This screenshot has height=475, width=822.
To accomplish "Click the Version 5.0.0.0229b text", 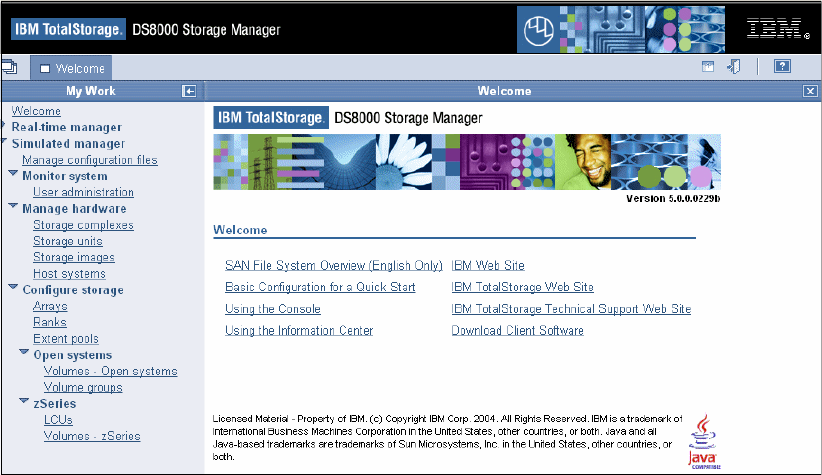I will [x=673, y=199].
